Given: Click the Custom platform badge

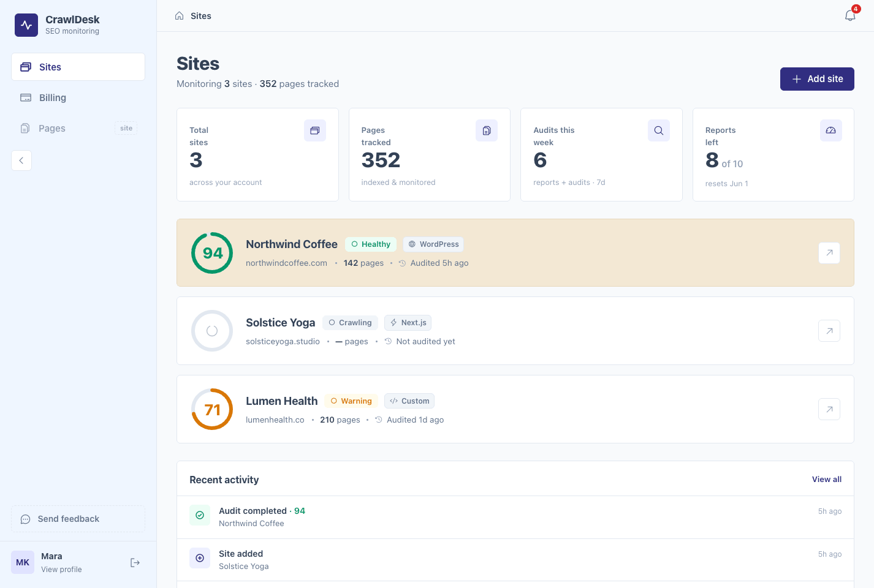Looking at the screenshot, I should (409, 401).
